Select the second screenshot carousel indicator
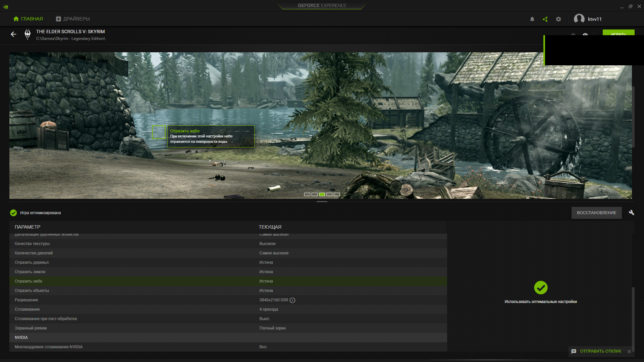Image resolution: width=644 pixels, height=362 pixels. pos(315,194)
